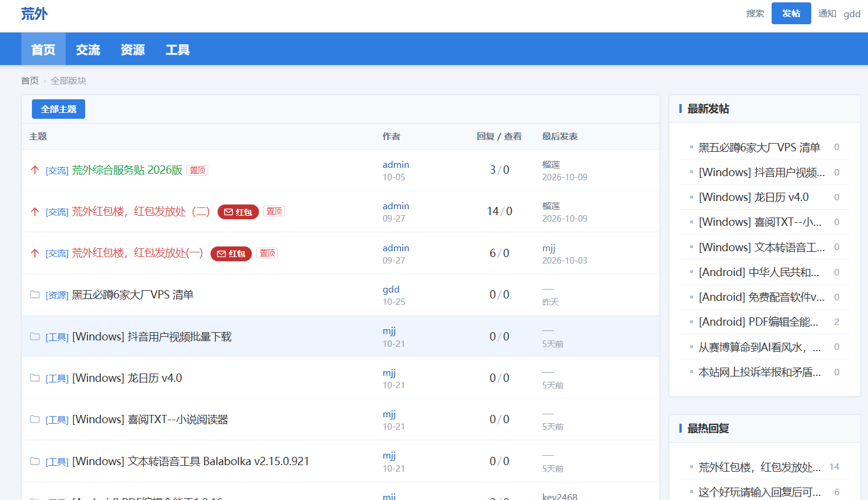868x500 pixels.
Task: Click the 主题 column header text
Action: click(38, 137)
